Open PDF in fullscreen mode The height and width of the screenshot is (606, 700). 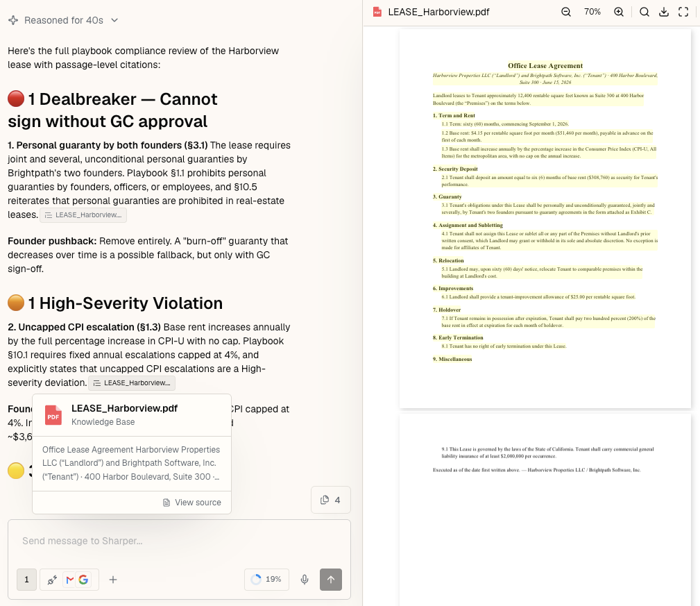point(683,12)
